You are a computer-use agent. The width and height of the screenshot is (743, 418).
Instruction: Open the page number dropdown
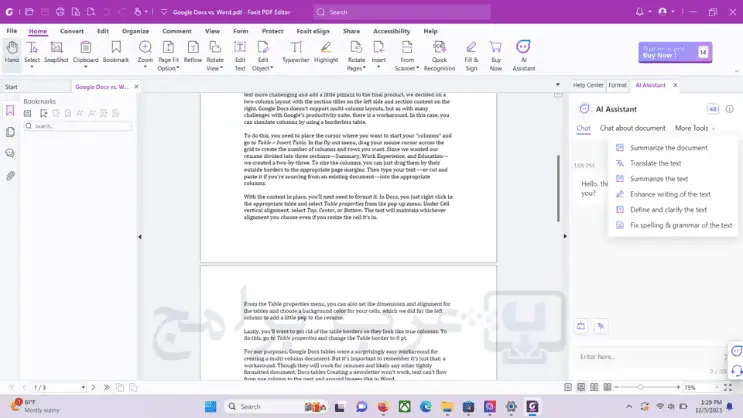[x=83, y=388]
